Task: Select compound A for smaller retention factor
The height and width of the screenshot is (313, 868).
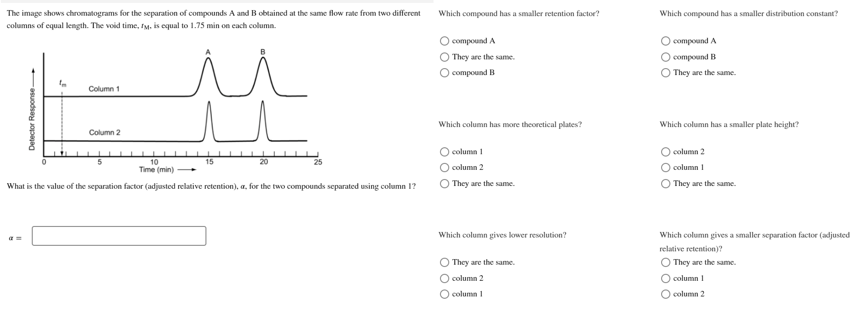Action: coord(444,41)
